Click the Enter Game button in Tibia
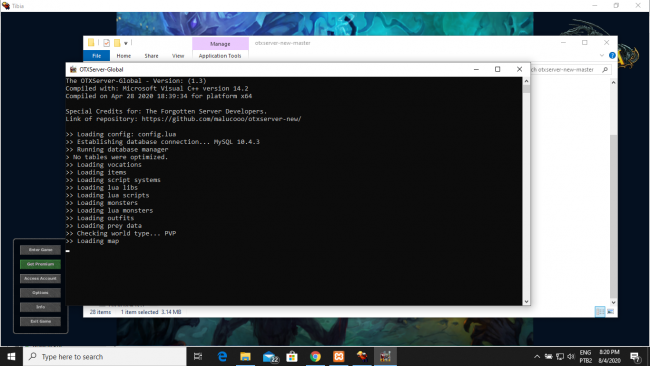 40,250
